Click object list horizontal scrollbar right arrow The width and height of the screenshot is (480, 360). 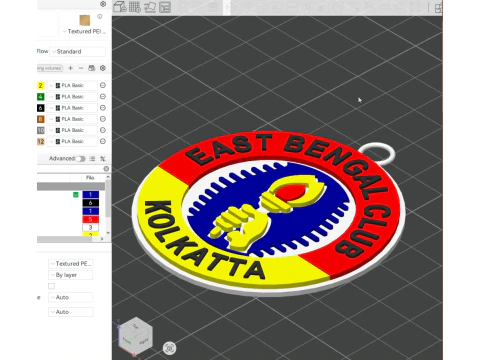click(x=102, y=239)
